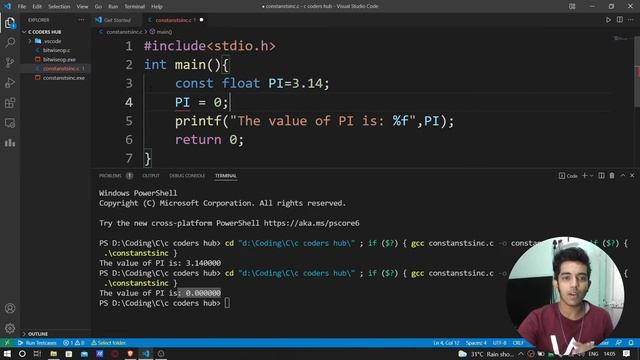Open the Help menu

tap(157, 7)
